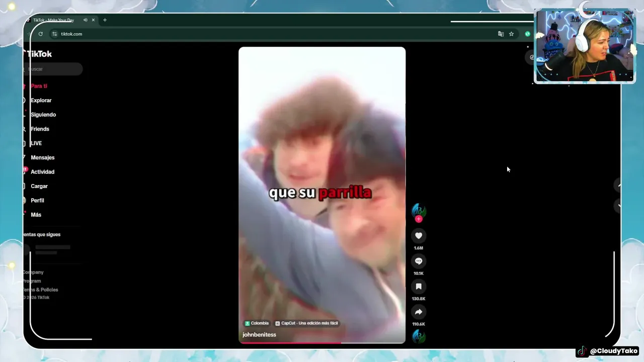Follow creator via red plus badge
Screen dimensions: 644x362
coord(419,219)
